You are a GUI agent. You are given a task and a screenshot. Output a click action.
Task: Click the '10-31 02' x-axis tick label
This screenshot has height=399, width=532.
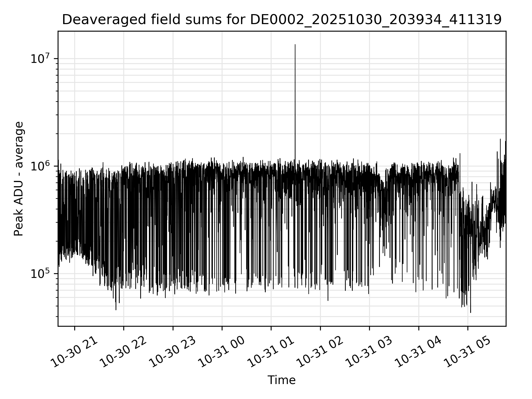coord(320,352)
